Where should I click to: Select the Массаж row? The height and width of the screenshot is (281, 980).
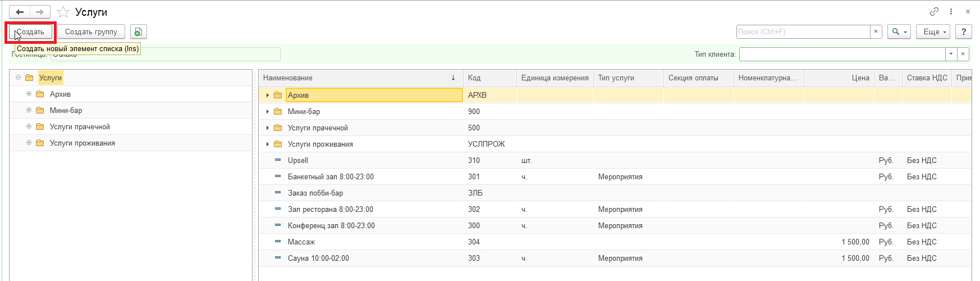click(615, 242)
